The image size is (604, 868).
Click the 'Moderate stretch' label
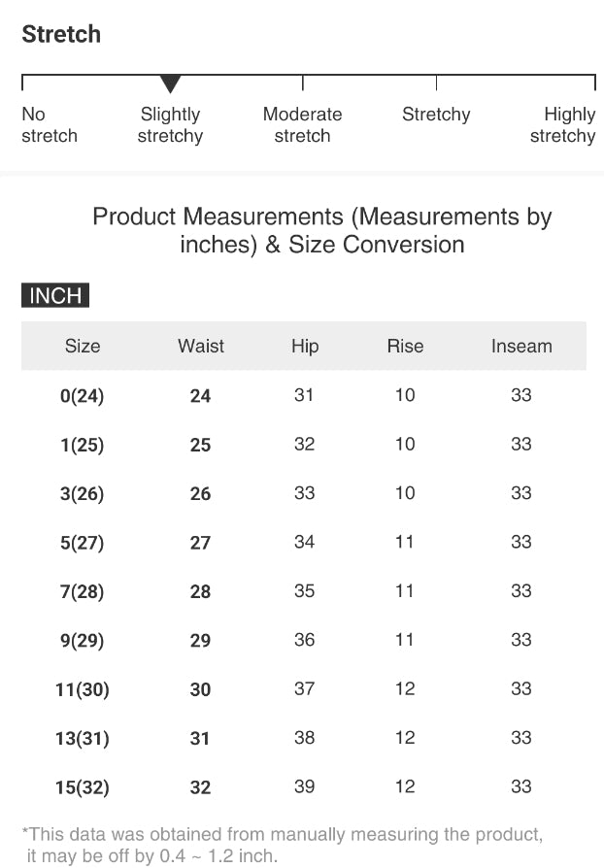coord(302,125)
